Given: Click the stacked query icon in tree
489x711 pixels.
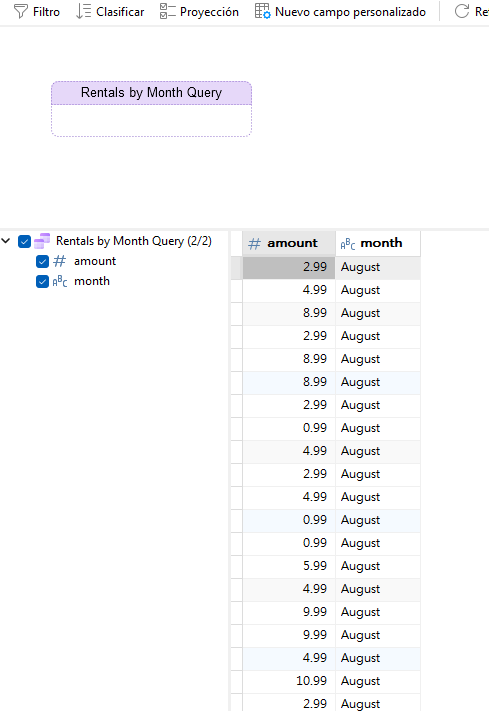Looking at the screenshot, I should point(42,241).
